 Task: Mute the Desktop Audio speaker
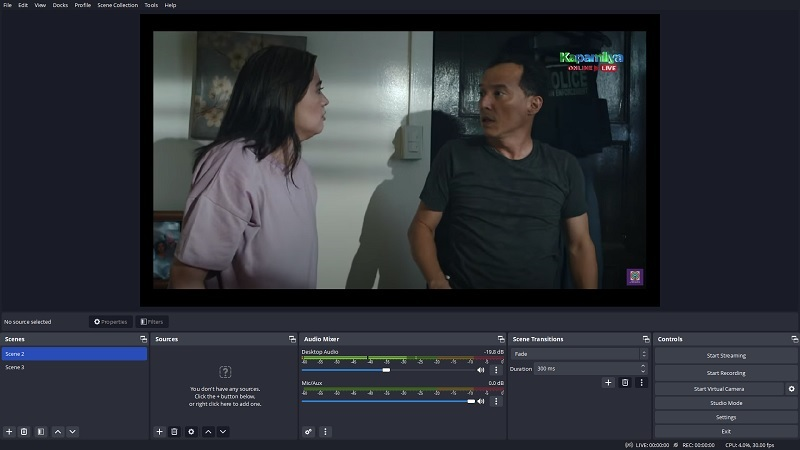[481, 370]
